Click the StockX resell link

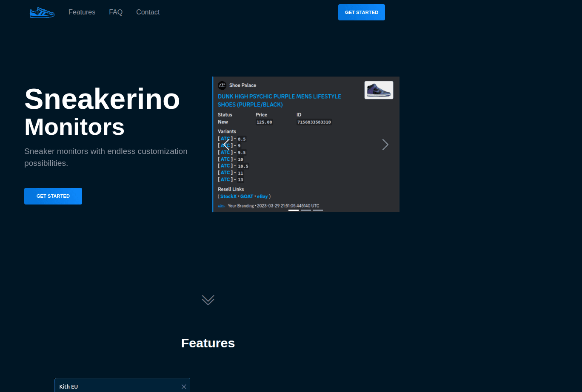click(x=228, y=196)
